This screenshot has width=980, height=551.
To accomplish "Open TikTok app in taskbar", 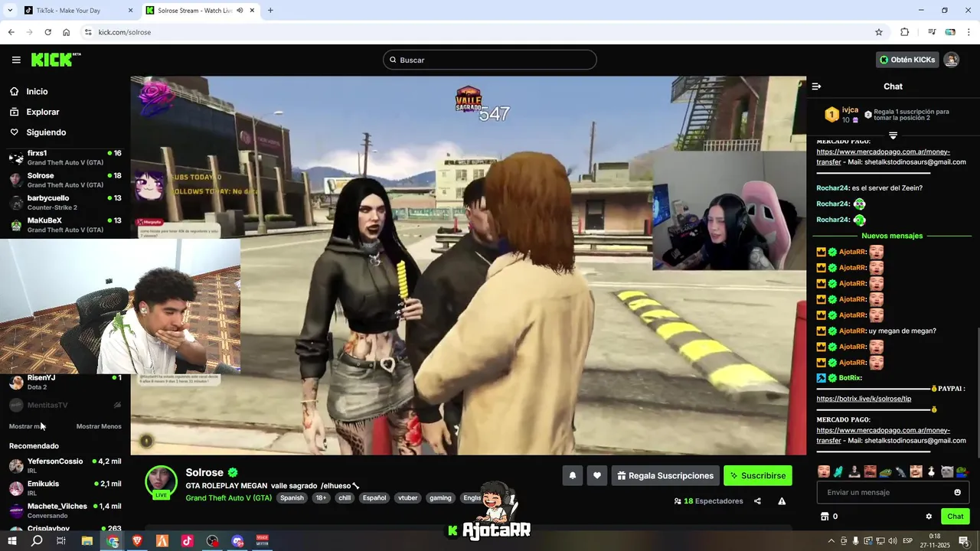I will pyautogui.click(x=187, y=541).
